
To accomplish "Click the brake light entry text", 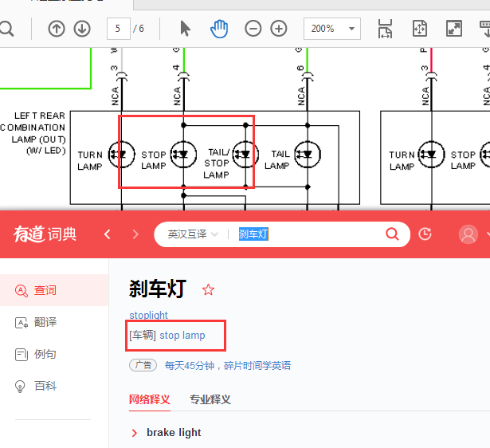I will click(174, 433).
